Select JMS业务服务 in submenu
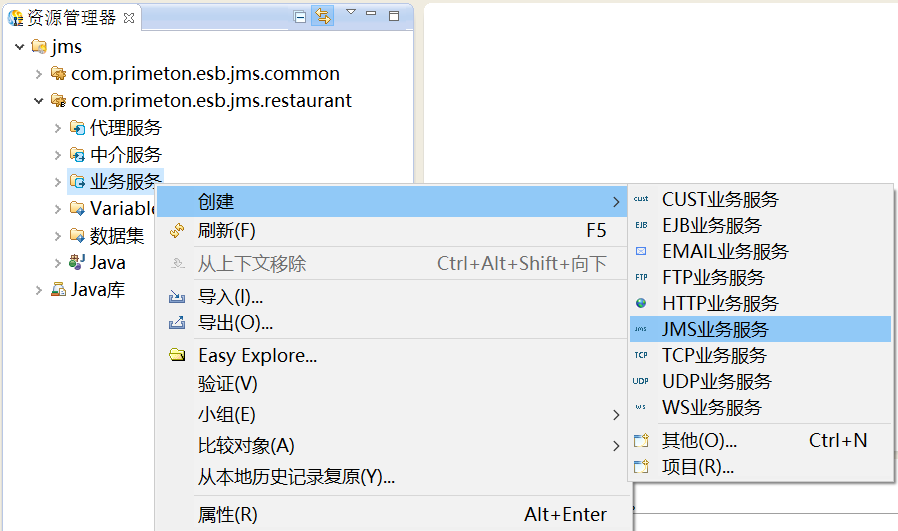 click(760, 329)
